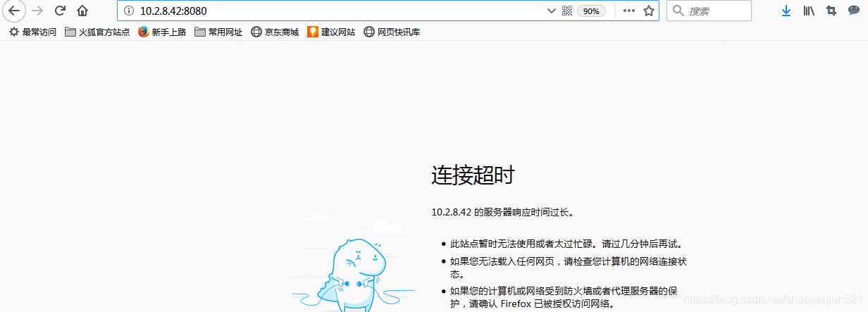Click the search box labeled 搜索

coord(709,11)
